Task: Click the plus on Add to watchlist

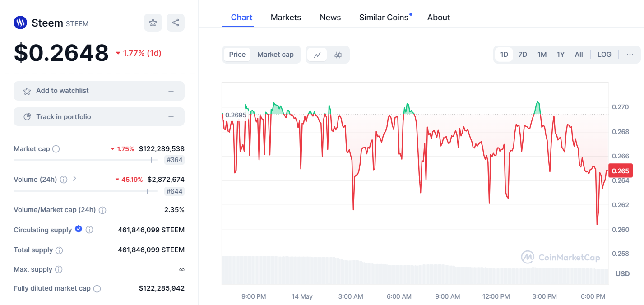Action: point(171,91)
